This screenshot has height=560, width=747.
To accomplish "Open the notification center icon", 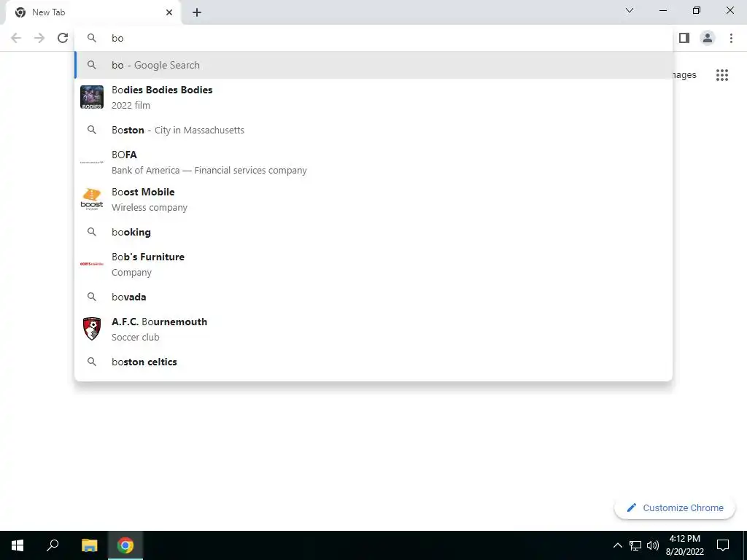I will tap(723, 545).
